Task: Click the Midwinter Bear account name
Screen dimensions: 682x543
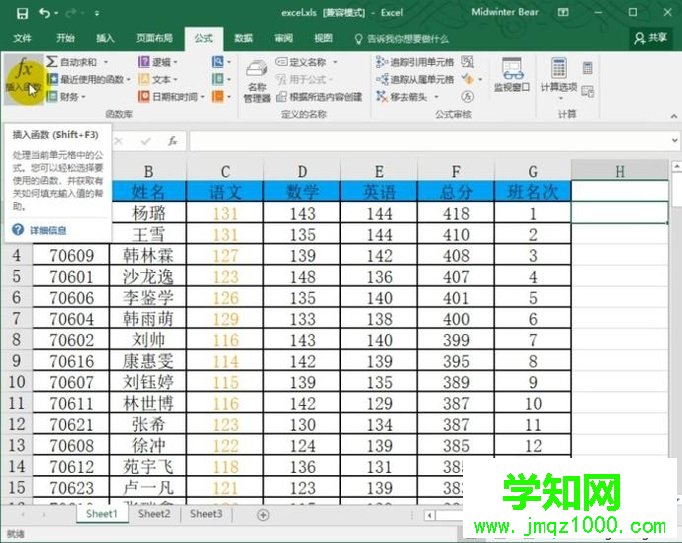Action: click(505, 12)
